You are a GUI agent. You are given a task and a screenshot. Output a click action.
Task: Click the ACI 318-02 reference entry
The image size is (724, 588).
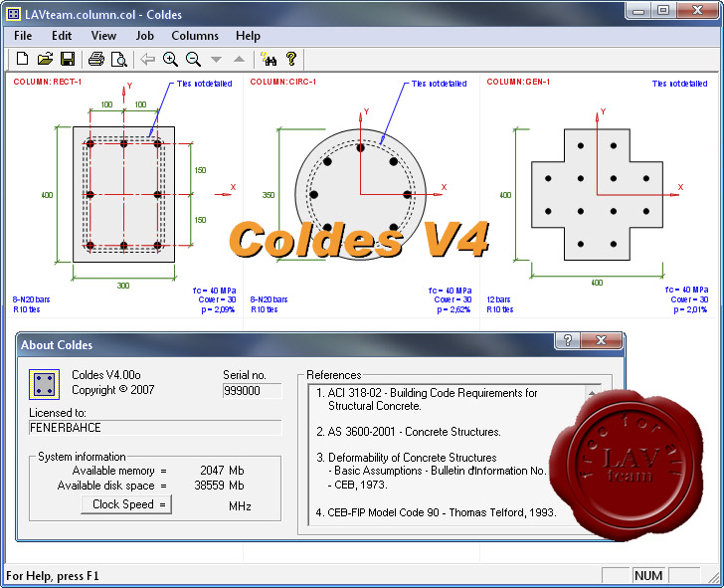click(x=427, y=399)
